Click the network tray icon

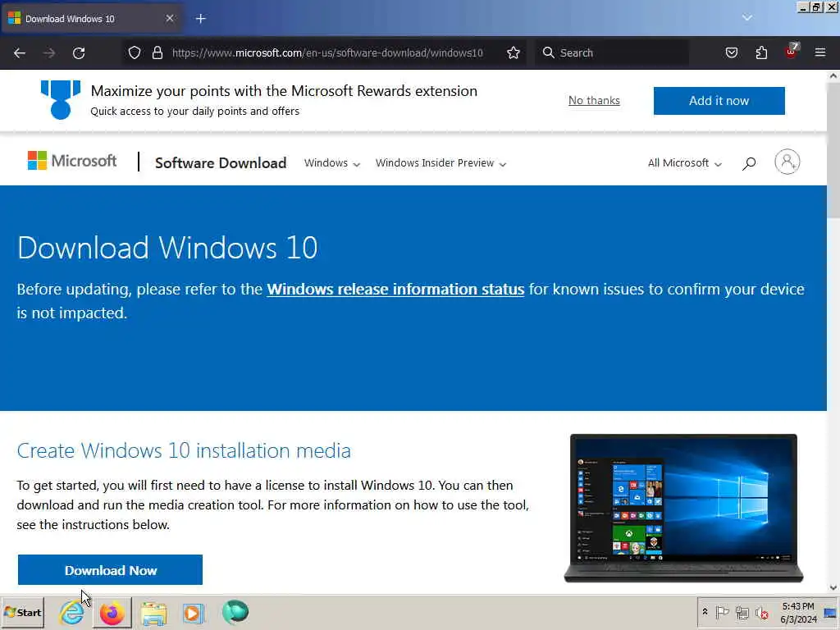click(742, 612)
